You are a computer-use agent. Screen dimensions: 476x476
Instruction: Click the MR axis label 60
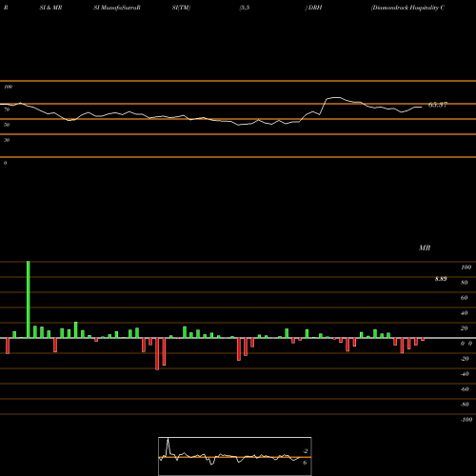point(465,298)
